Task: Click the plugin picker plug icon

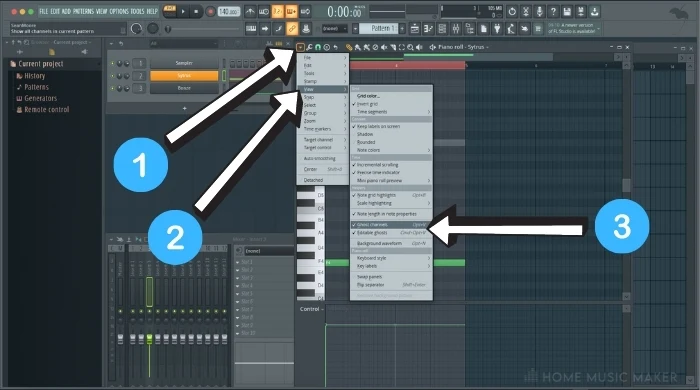Action: 497,29
